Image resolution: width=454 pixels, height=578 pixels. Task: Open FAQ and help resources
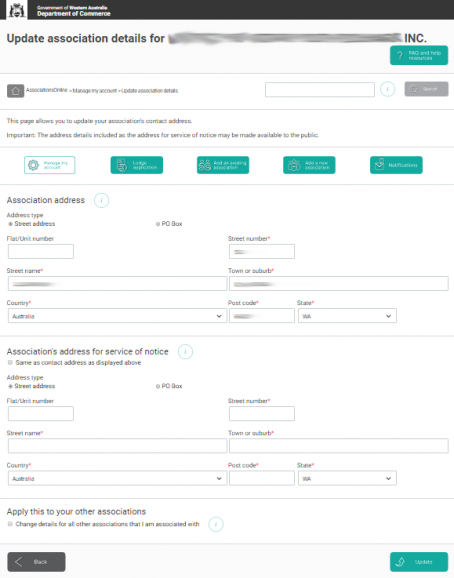click(x=419, y=55)
